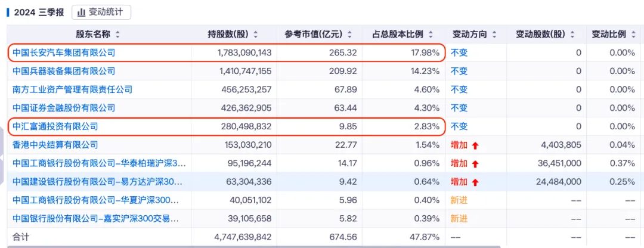
Task: Sort by 占总股本比例 column arrows
Action: (431, 35)
